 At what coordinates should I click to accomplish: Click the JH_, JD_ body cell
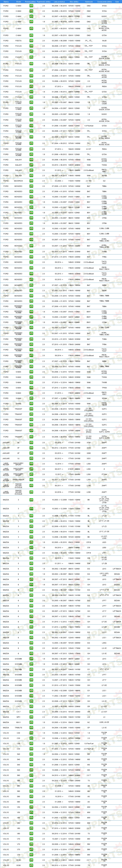pos(89,41)
